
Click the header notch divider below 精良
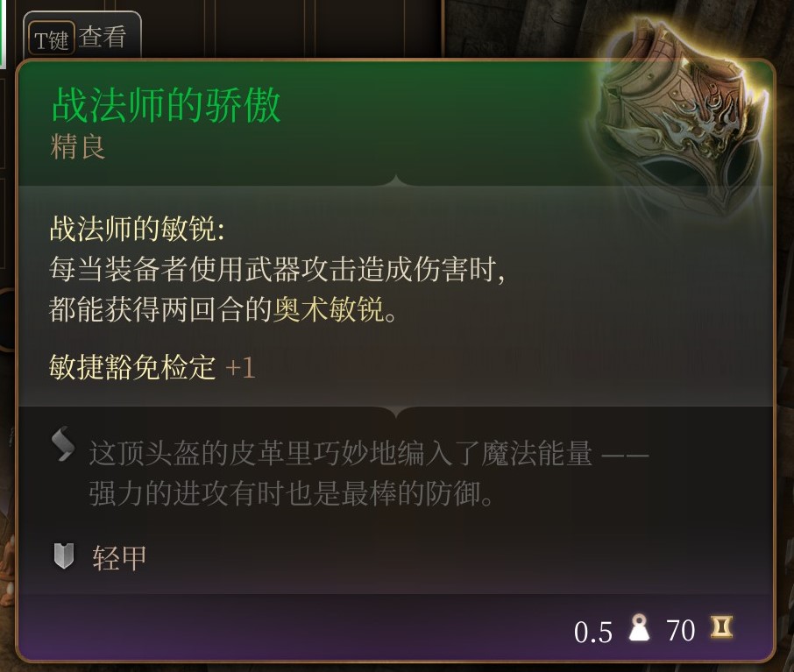(x=396, y=180)
